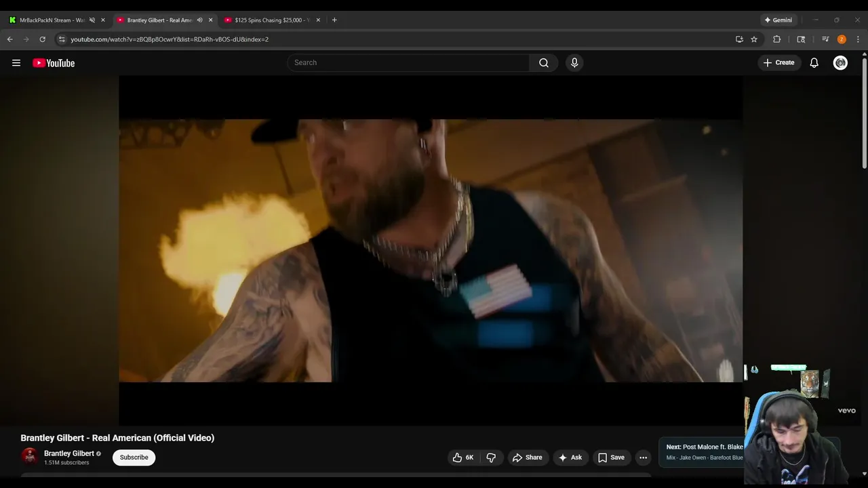Select the Brantley Gilbert Real American tab
Image resolution: width=868 pixels, height=488 pixels.
point(159,20)
